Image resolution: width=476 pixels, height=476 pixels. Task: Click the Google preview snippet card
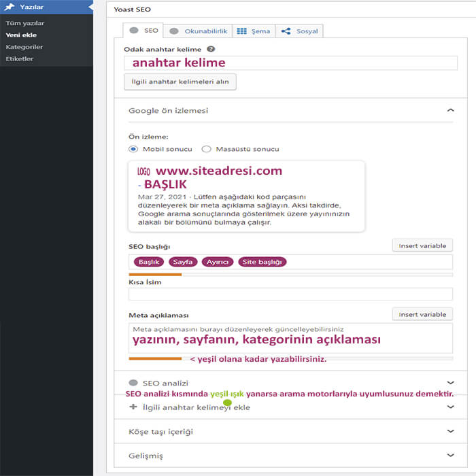click(x=246, y=197)
